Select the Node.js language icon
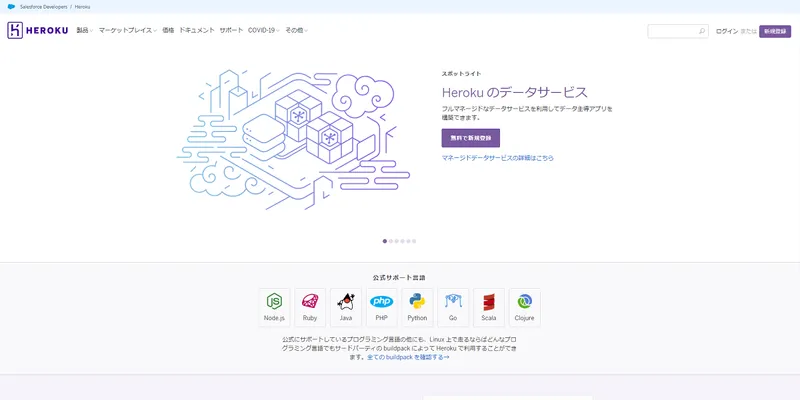Viewport: 800px width, 400px height. [x=274, y=307]
